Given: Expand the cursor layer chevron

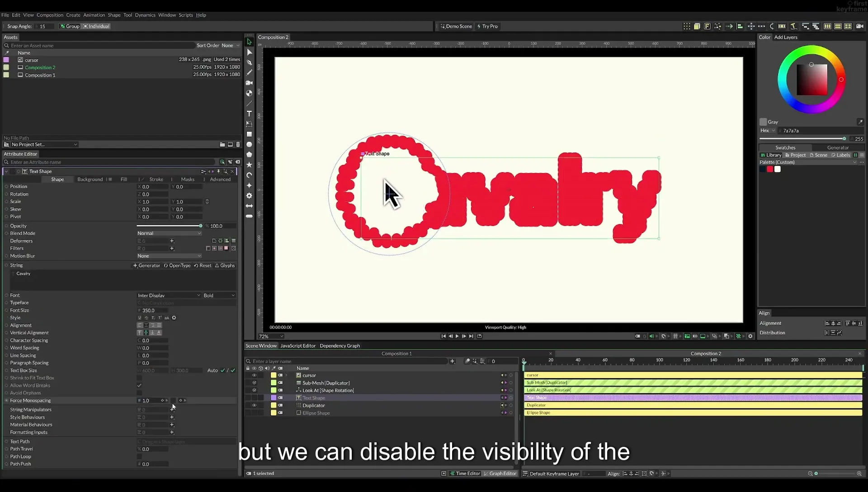Looking at the screenshot, I should pyautogui.click(x=286, y=375).
